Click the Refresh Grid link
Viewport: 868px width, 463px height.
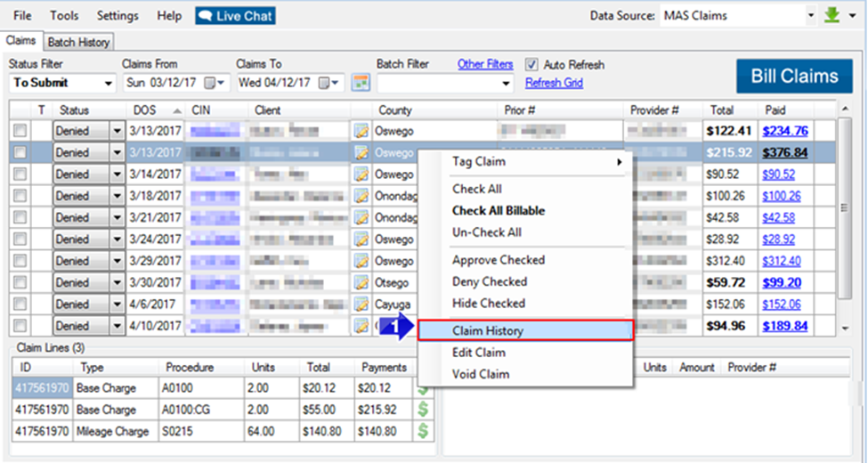(x=554, y=83)
